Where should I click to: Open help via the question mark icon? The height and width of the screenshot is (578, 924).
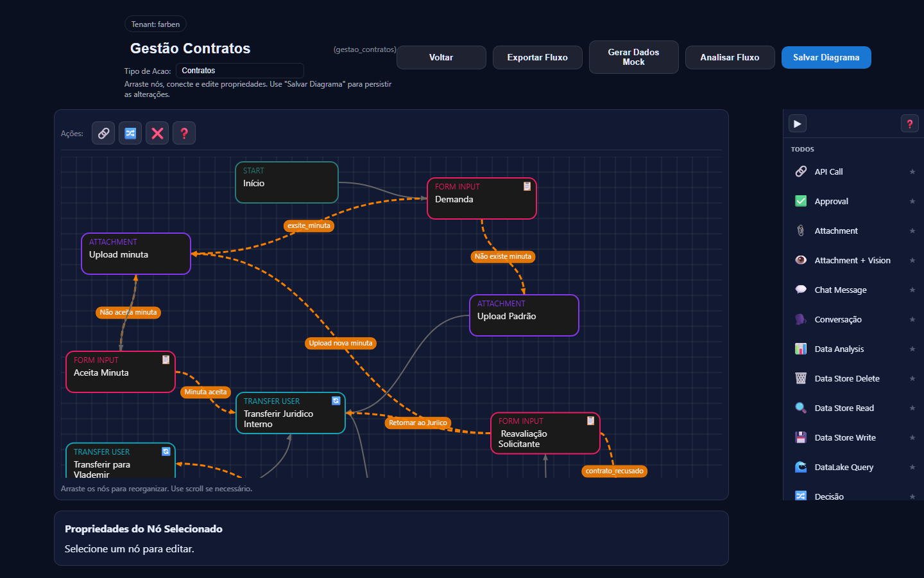184,133
